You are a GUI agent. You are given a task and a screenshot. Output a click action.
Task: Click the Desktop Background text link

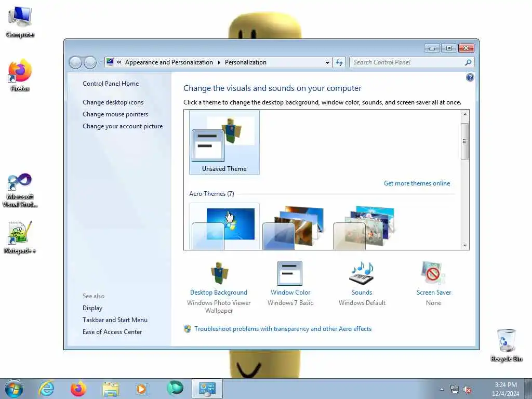219,292
